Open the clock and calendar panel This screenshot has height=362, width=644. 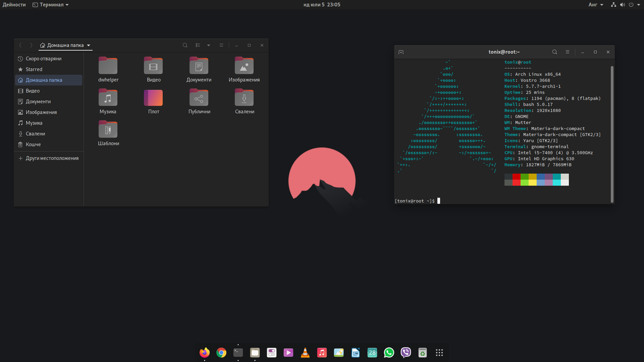[x=322, y=5]
